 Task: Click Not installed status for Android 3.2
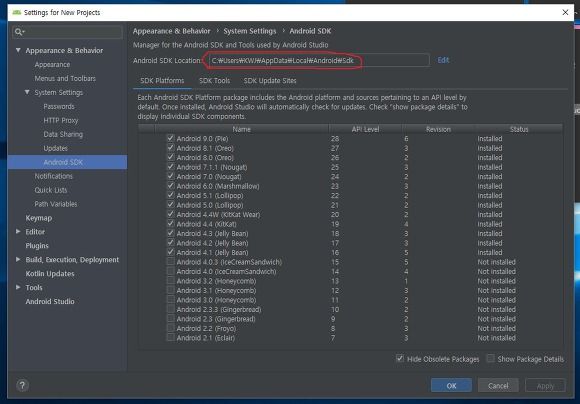(x=496, y=281)
